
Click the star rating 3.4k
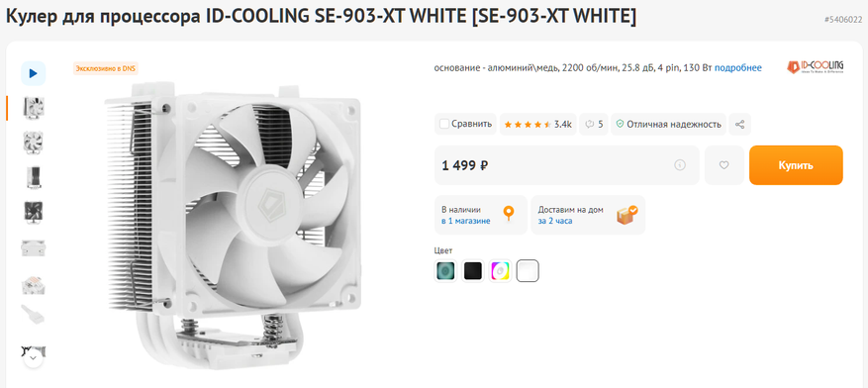(x=538, y=124)
